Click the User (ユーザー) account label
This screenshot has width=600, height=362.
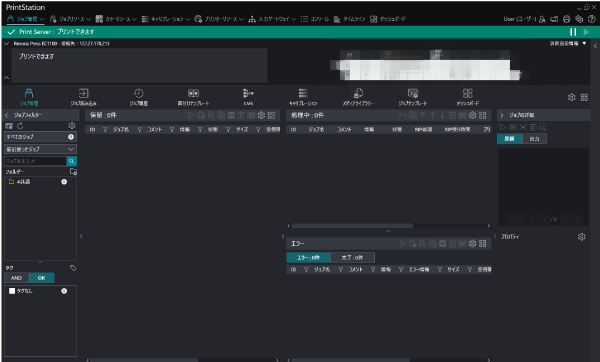[x=520, y=19]
